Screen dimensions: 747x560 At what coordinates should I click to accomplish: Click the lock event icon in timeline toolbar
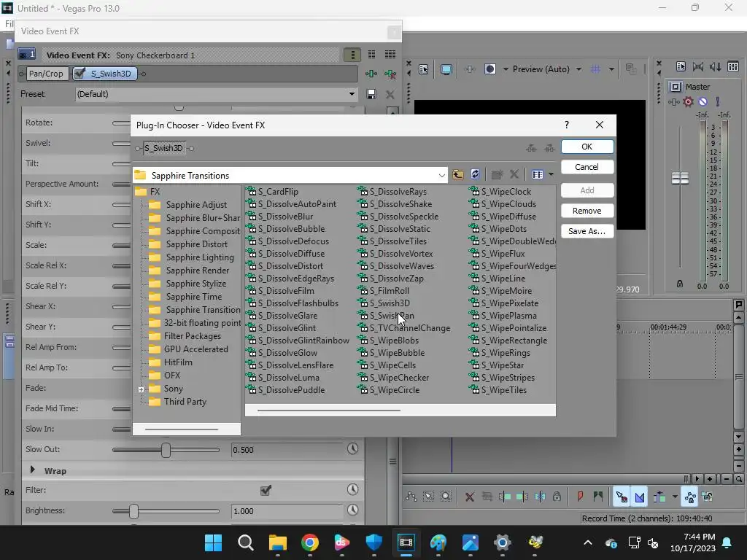coord(557,497)
